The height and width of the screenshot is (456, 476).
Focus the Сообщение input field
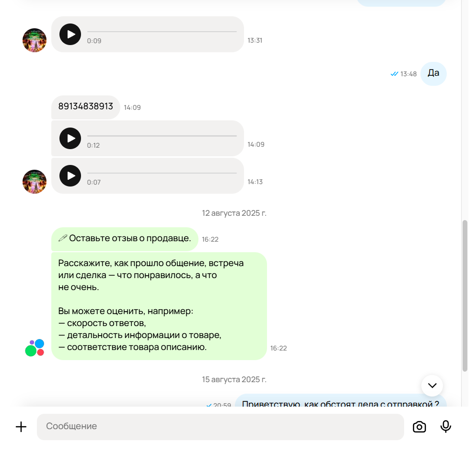tap(221, 427)
